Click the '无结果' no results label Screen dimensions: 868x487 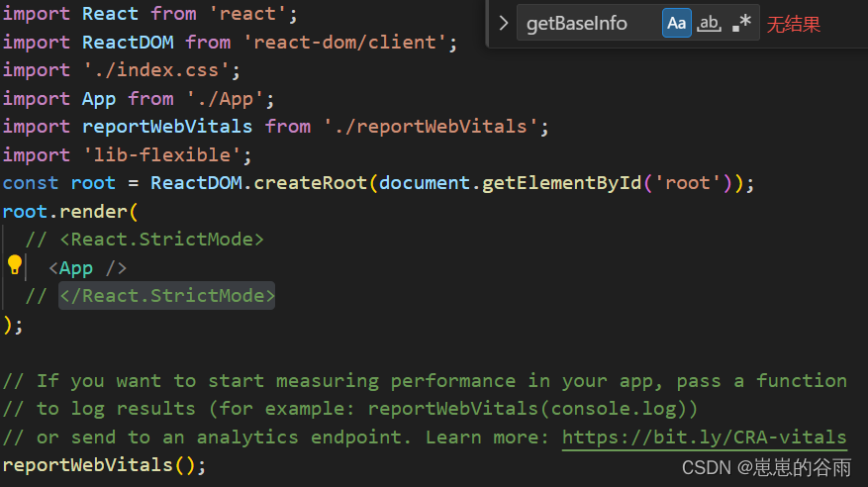(793, 25)
